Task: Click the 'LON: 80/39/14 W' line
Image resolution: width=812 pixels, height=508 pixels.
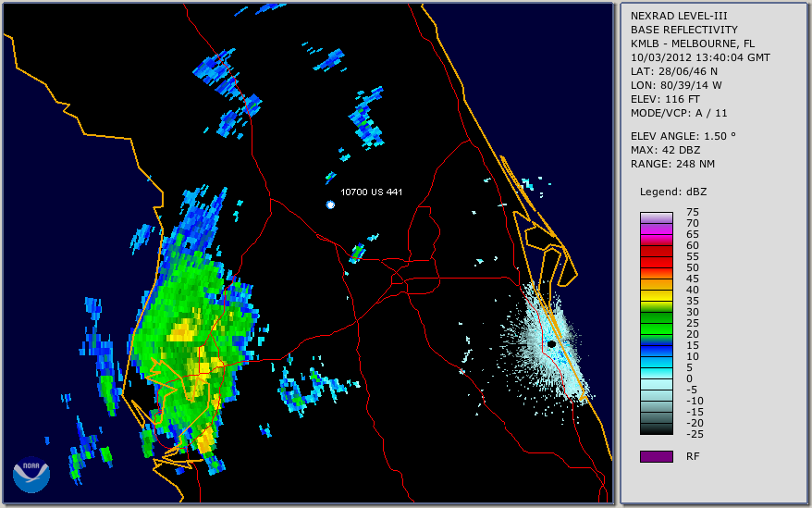Action: 676,85
